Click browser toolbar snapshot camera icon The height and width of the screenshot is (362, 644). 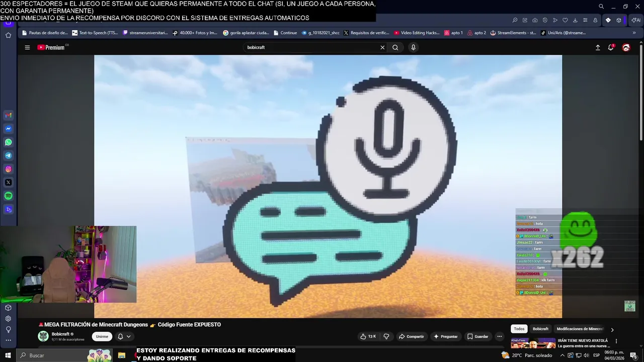(x=535, y=20)
